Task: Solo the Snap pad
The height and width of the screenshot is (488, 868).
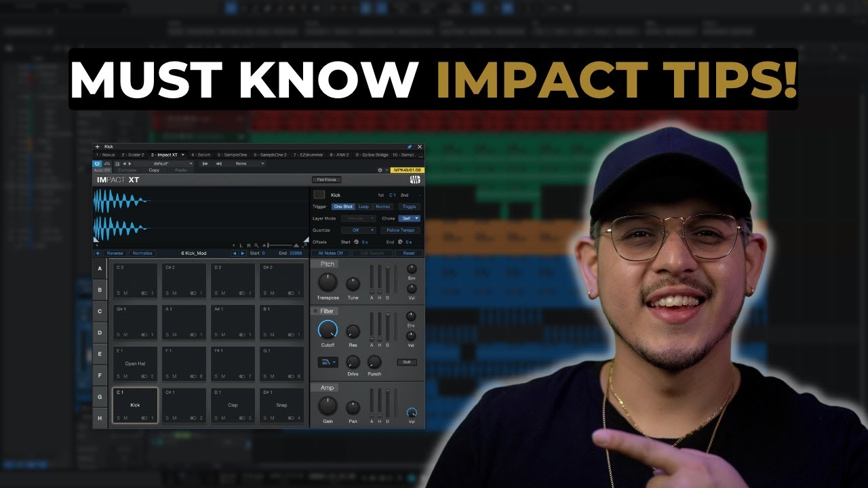Action: [264, 418]
